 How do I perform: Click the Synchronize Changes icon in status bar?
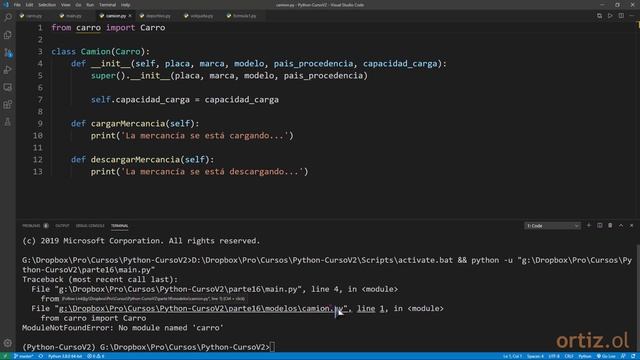[41, 356]
